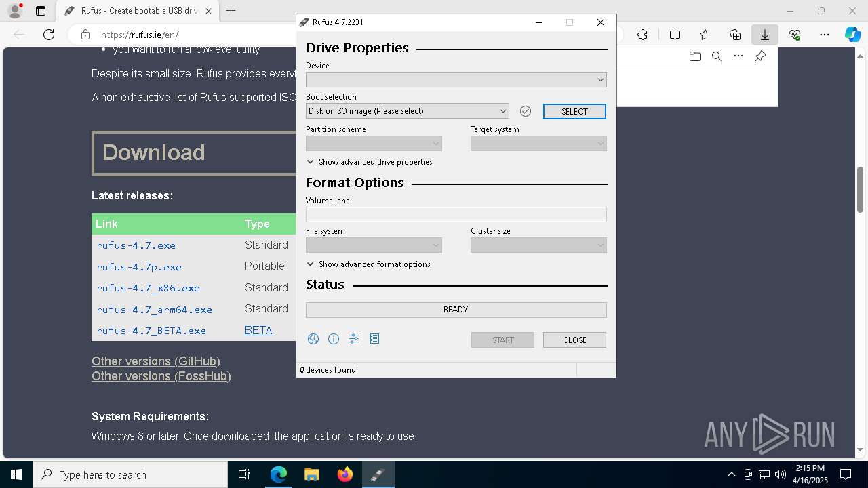This screenshot has width=868, height=488.
Task: Click the START button in Rufus
Action: click(502, 340)
